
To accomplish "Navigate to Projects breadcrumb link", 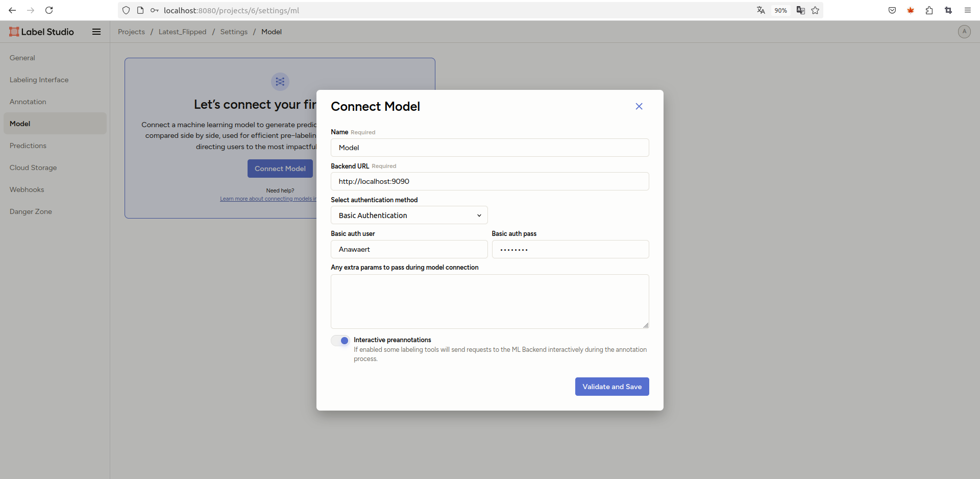I will coord(131,32).
